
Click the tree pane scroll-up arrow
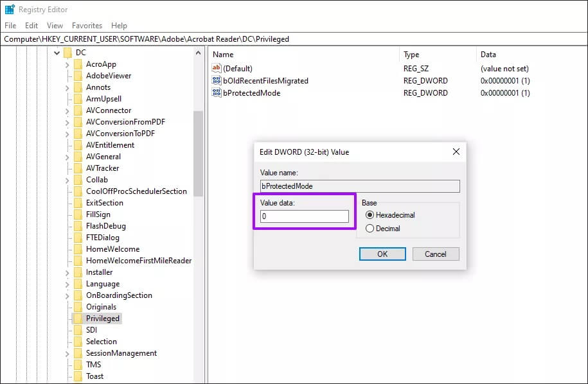tap(198, 53)
